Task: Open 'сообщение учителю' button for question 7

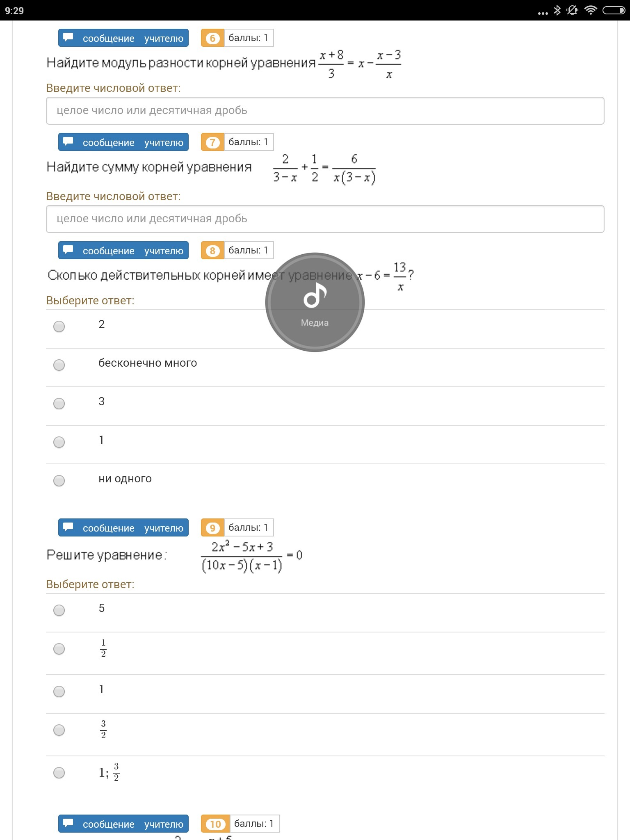Action: point(123,142)
